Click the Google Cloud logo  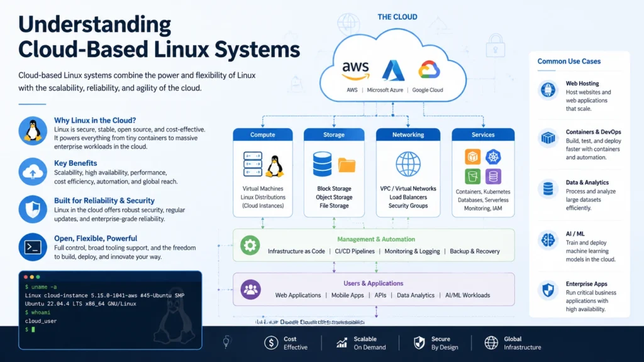coord(429,70)
